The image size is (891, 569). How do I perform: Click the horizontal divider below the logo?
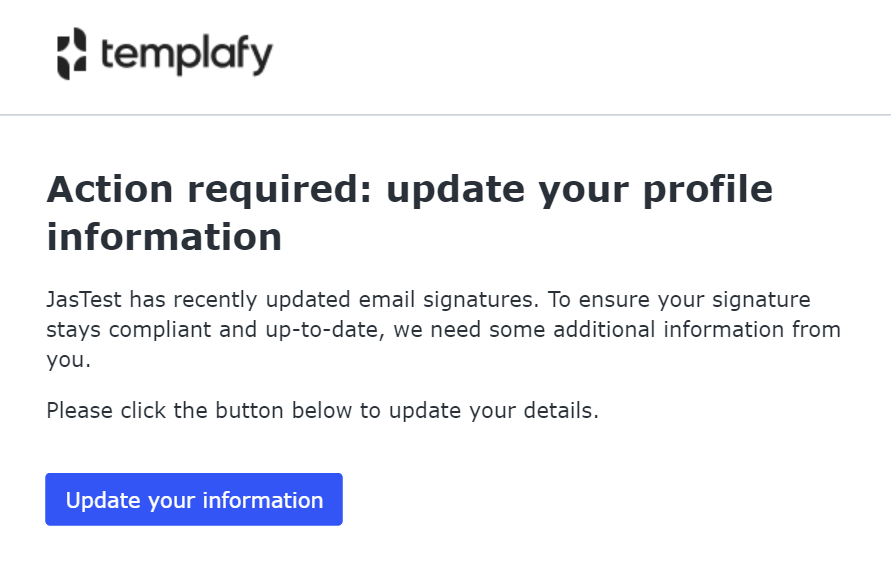[x=446, y=115]
